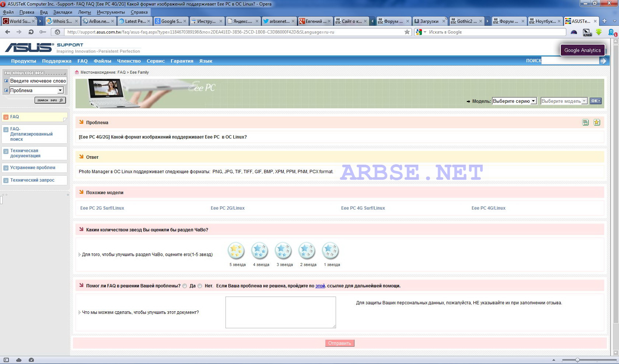Click the speed dial extension icon
This screenshot has width=619, height=364.
click(x=574, y=32)
